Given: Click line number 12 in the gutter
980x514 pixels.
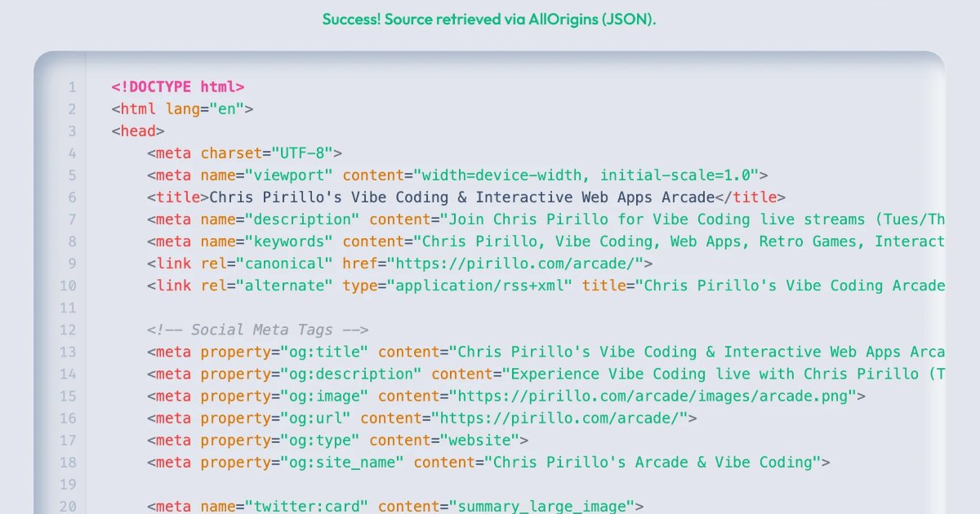Looking at the screenshot, I should click(x=68, y=330).
